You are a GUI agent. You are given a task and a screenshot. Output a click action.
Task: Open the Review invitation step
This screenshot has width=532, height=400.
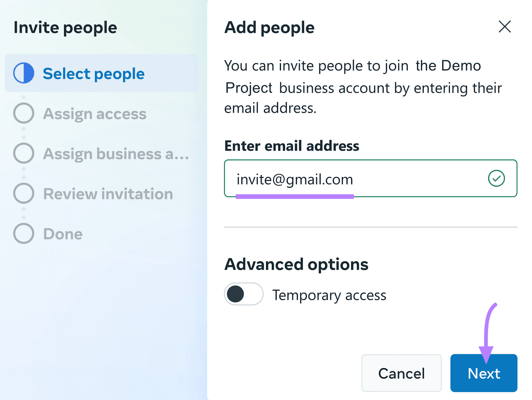point(108,193)
